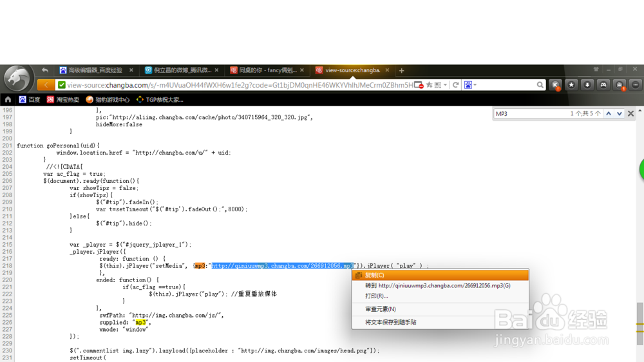The image size is (644, 362).
Task: Click the yellow highlighted mp3 on line 226
Action: pos(140,323)
